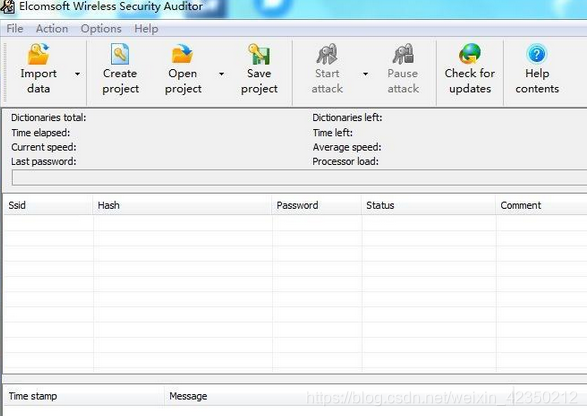Sort by the Ssid column header
The width and height of the screenshot is (587, 416).
[x=48, y=205]
